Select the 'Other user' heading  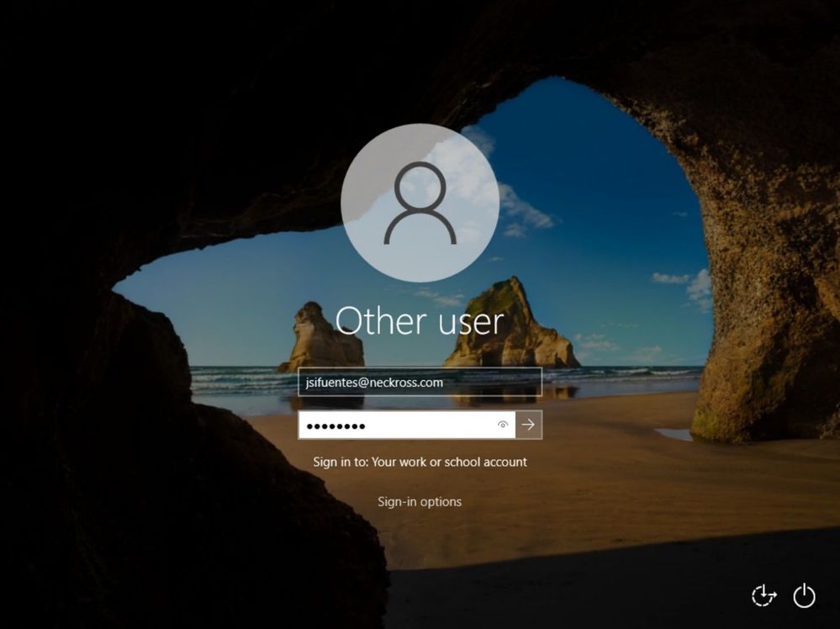point(420,321)
